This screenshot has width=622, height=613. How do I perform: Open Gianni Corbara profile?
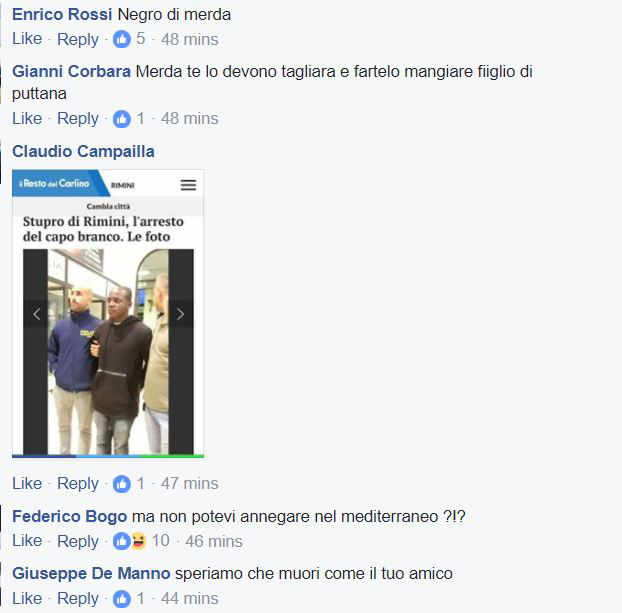click(x=71, y=72)
